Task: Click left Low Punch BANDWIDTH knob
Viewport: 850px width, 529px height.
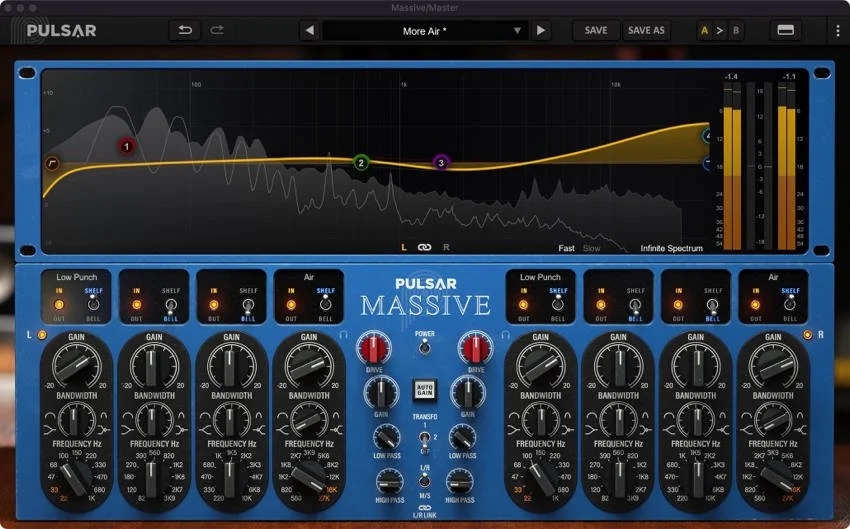Action: [76, 420]
